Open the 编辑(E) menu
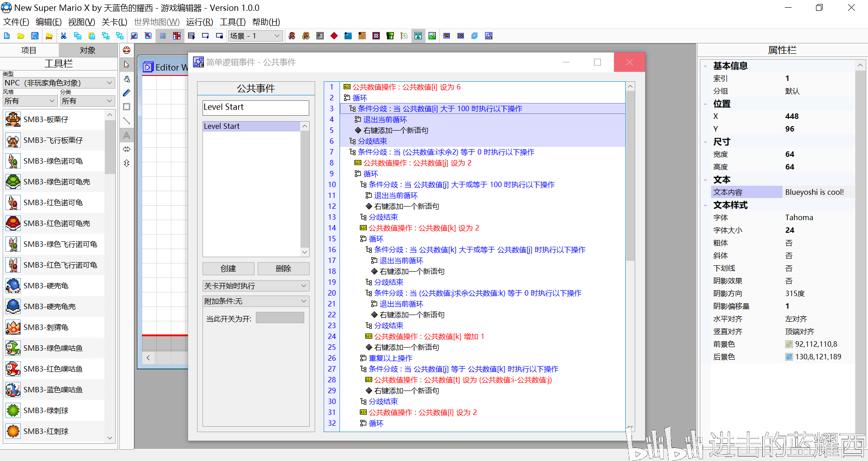Screen dimensions: 868x461 (x=48, y=22)
